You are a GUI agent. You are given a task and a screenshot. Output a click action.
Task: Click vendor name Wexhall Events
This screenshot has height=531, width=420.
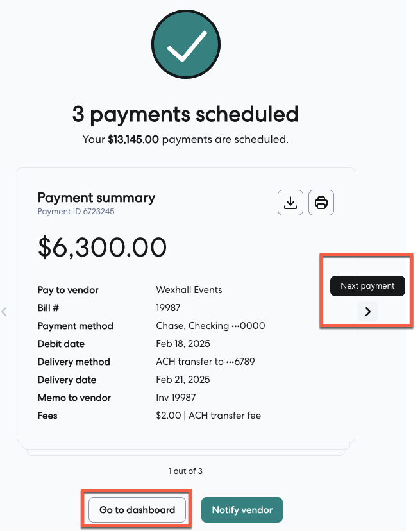(x=189, y=290)
